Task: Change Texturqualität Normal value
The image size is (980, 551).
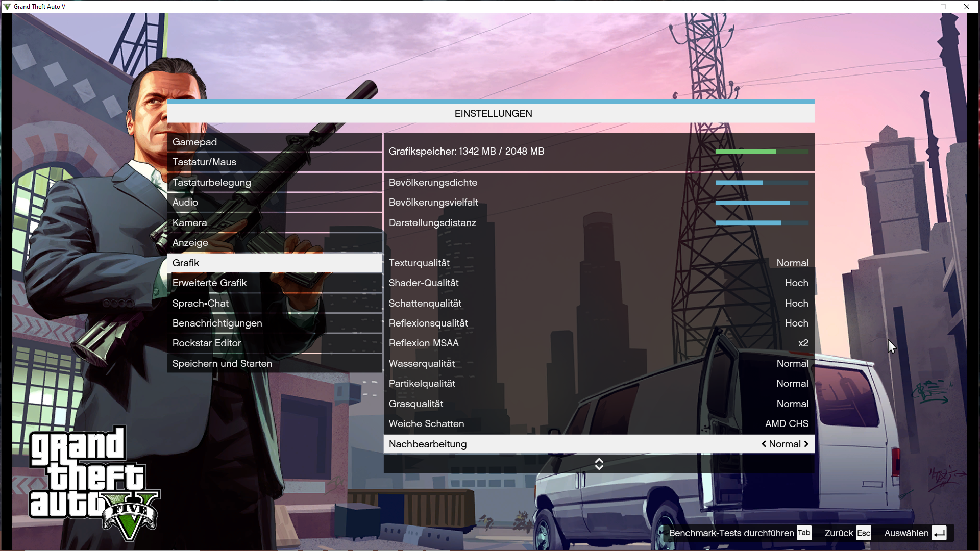Action: (792, 263)
